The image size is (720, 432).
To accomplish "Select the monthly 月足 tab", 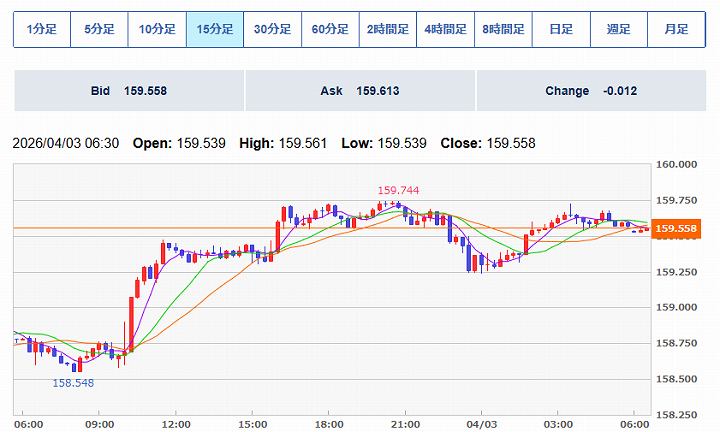I will point(676,29).
